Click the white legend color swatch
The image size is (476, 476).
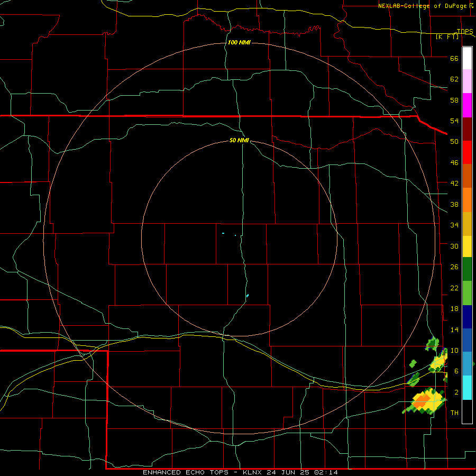click(x=467, y=58)
